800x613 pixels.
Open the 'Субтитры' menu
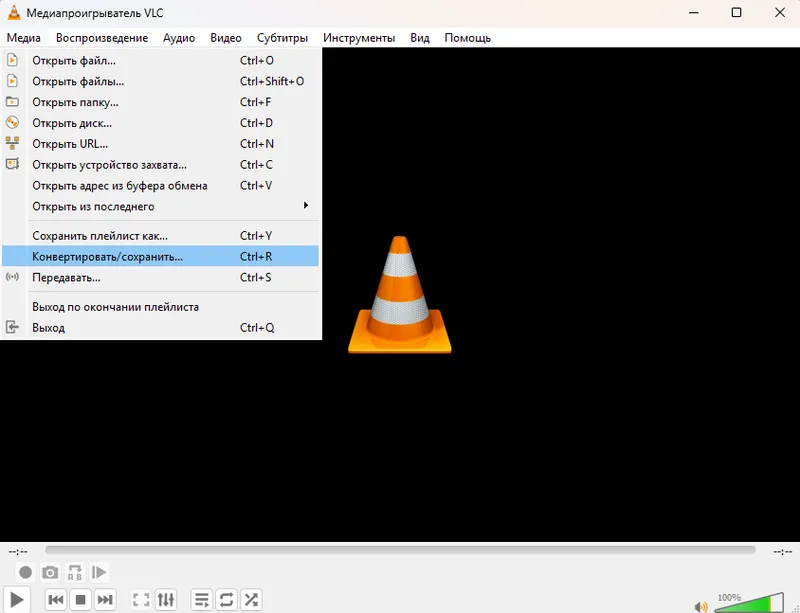(282, 38)
